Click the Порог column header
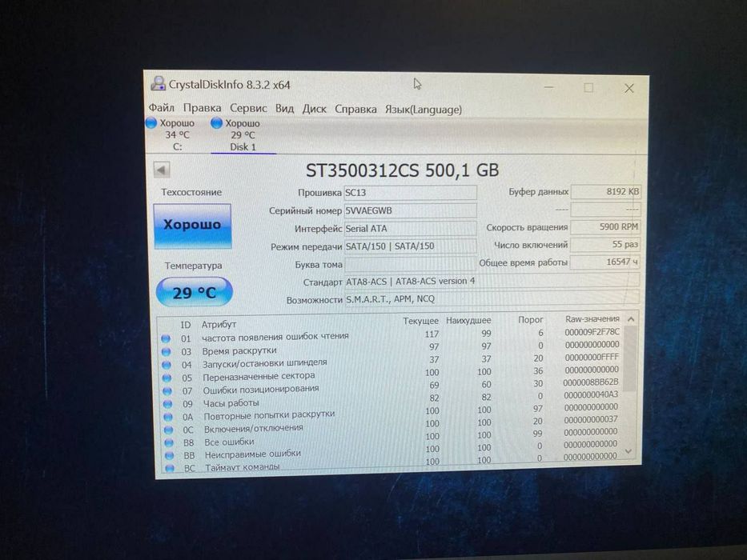Screen dimensions: 747x560 click(x=531, y=319)
